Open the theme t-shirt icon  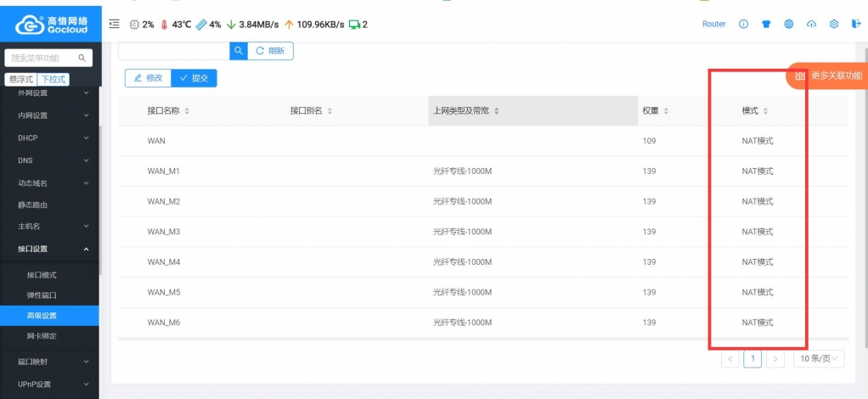[x=766, y=25]
